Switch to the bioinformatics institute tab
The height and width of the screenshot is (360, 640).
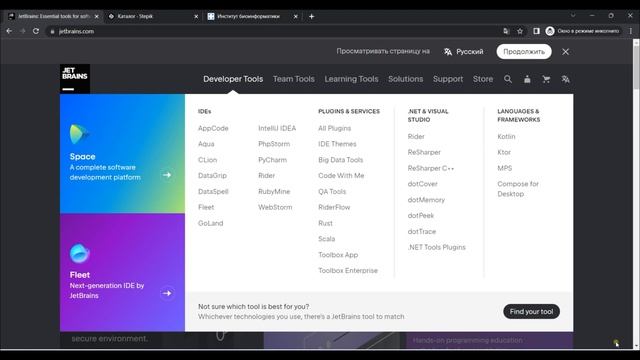(x=253, y=16)
